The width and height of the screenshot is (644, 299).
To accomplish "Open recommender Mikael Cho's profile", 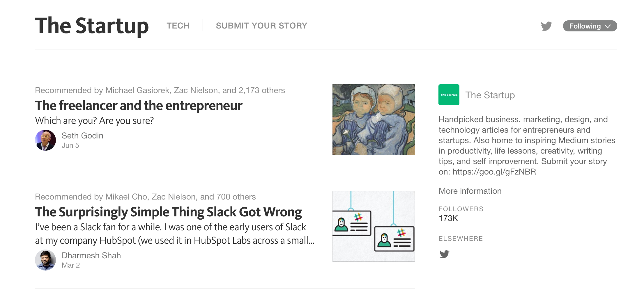I will pos(126,197).
